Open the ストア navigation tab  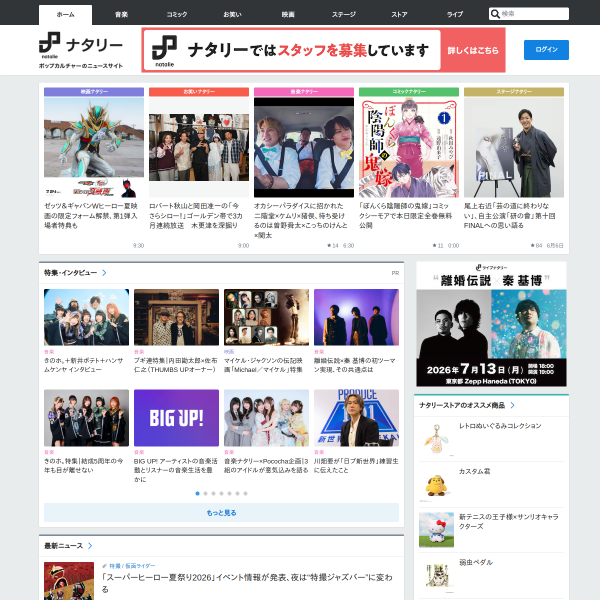tap(399, 15)
